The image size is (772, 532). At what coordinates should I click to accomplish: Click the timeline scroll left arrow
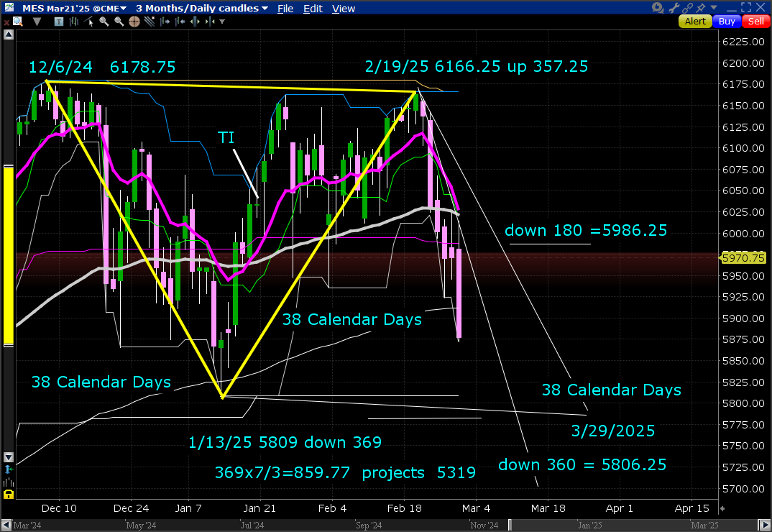tap(6, 525)
